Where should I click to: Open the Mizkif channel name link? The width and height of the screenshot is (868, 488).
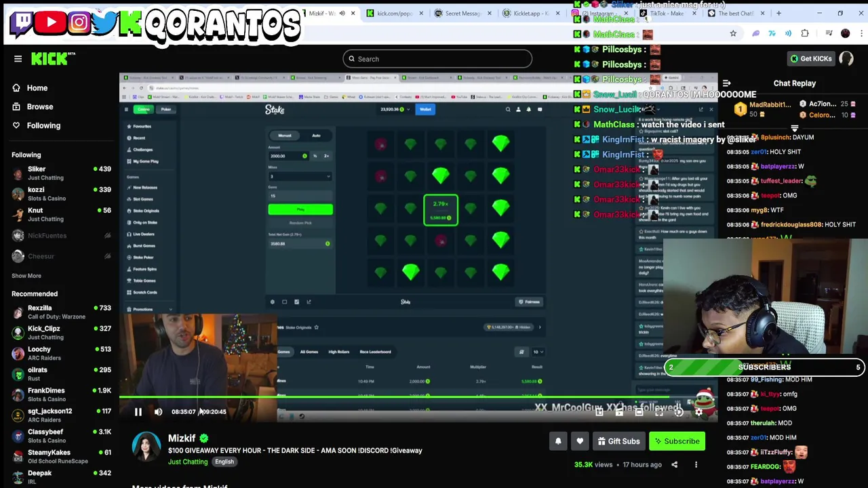point(181,439)
